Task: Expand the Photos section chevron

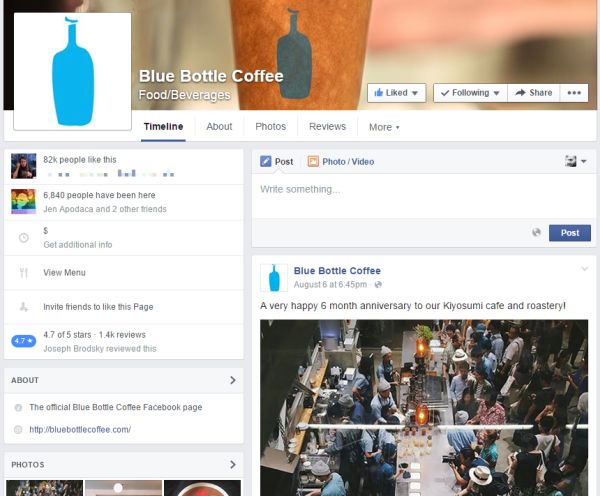Action: coord(233,465)
